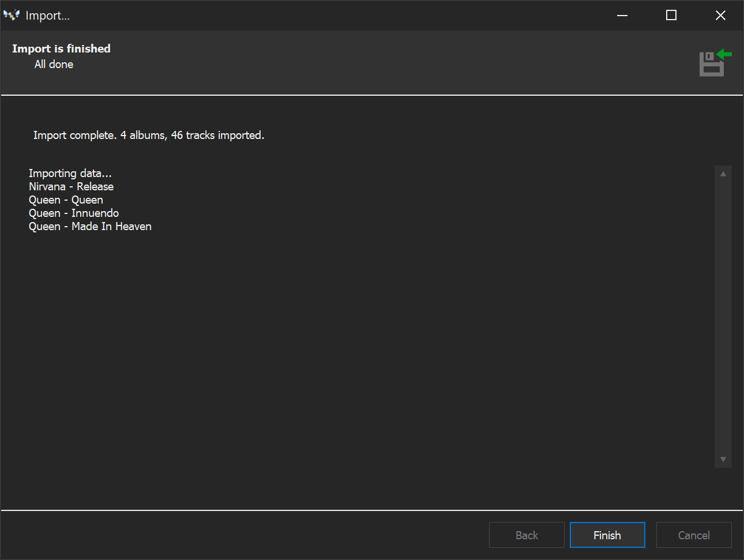Viewport: 744px width, 560px height.
Task: Select the "Queen - Queen" log entry
Action: (66, 200)
